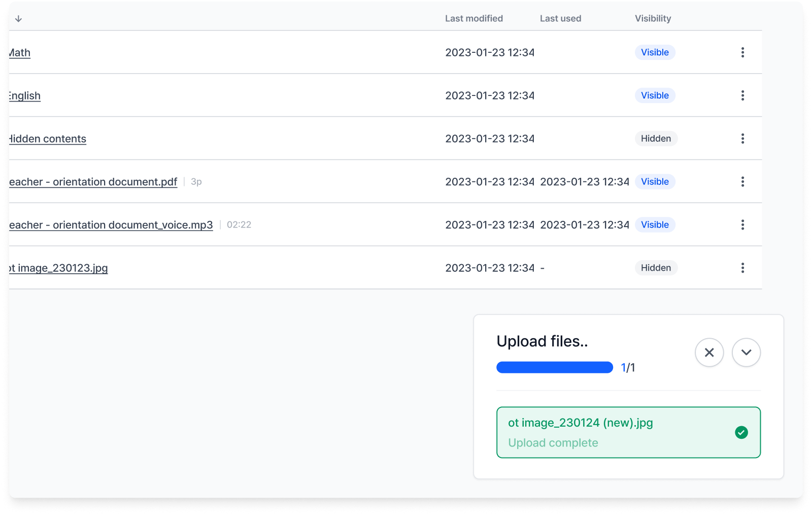Close the Upload files panel

[709, 352]
